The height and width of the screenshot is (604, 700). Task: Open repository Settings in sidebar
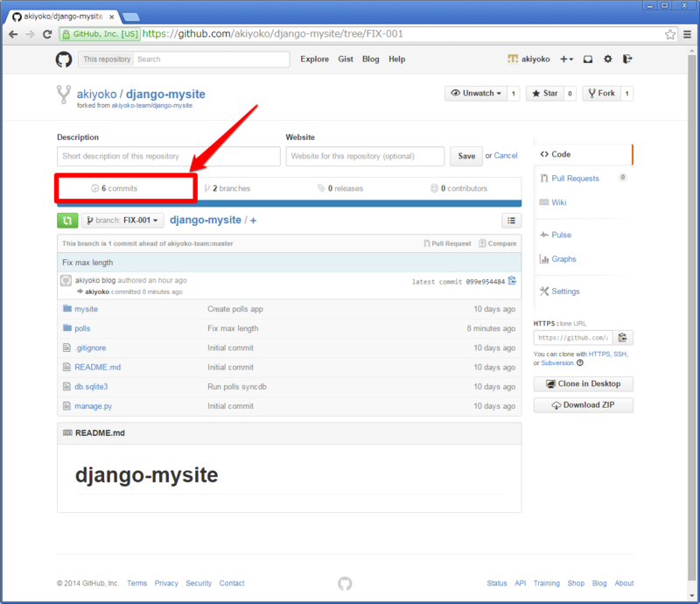[x=560, y=291]
